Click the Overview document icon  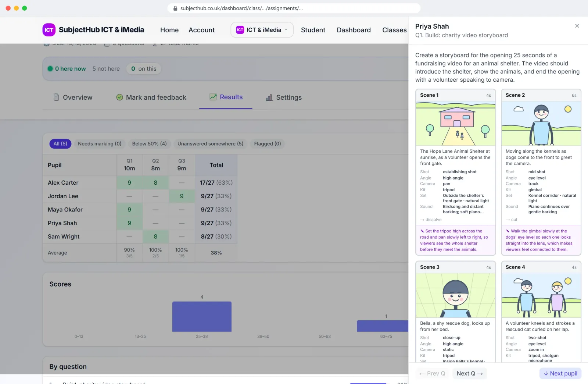click(x=56, y=97)
